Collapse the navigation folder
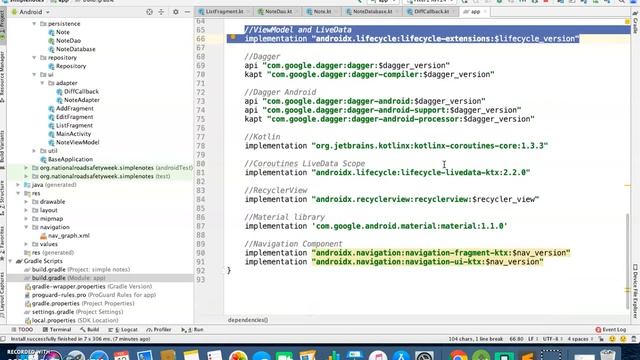640x360 pixels. tap(26, 227)
